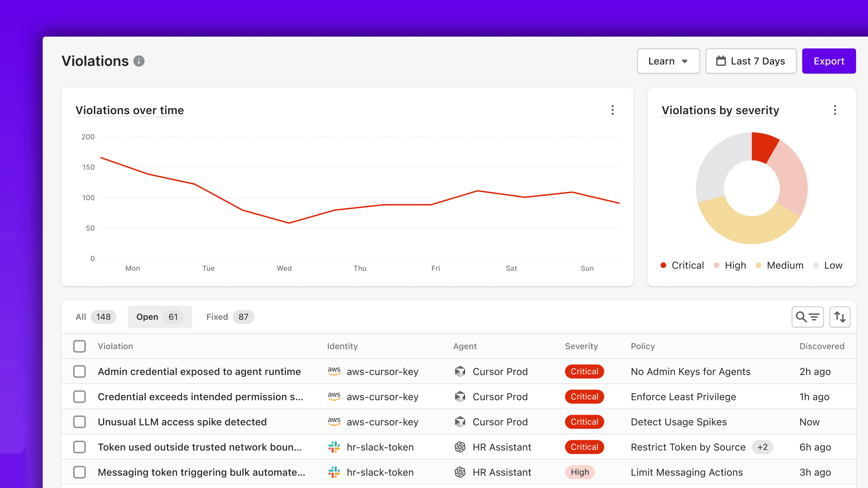Open the Last 7 Days date range picker
The height and width of the screenshot is (488, 868).
pos(751,61)
